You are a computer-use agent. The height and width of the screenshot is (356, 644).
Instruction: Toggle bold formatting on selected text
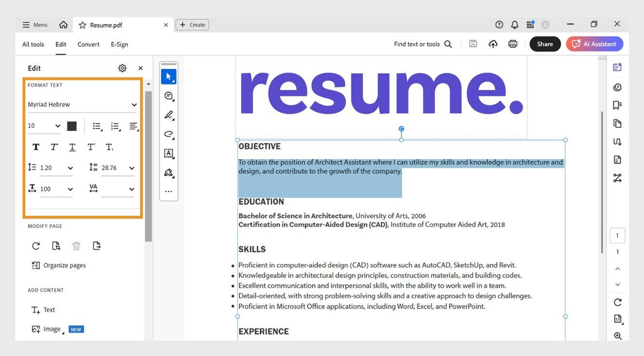click(35, 146)
